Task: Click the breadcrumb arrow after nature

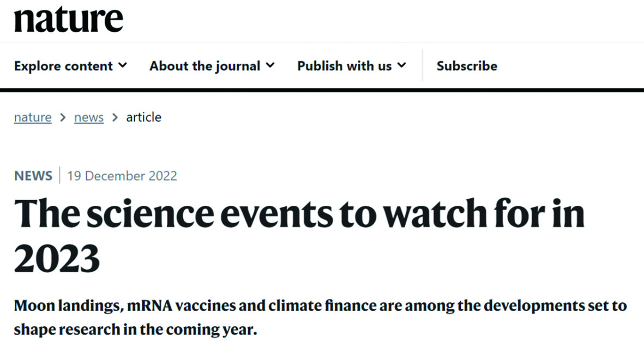Action: click(63, 118)
